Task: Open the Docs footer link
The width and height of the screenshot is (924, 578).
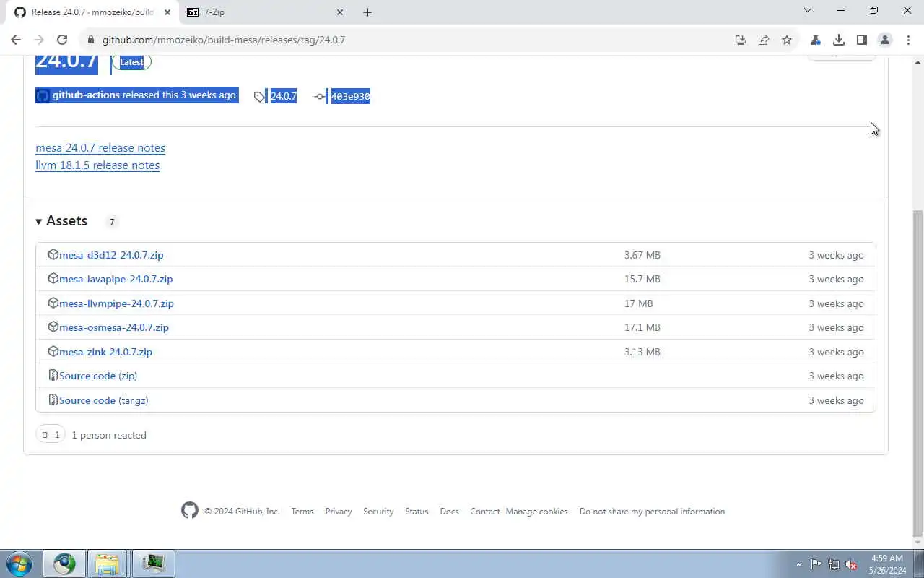Action: coord(449,512)
